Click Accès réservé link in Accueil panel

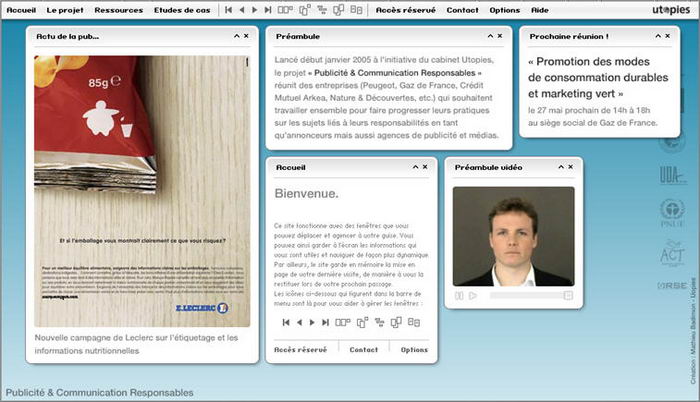pyautogui.click(x=300, y=350)
